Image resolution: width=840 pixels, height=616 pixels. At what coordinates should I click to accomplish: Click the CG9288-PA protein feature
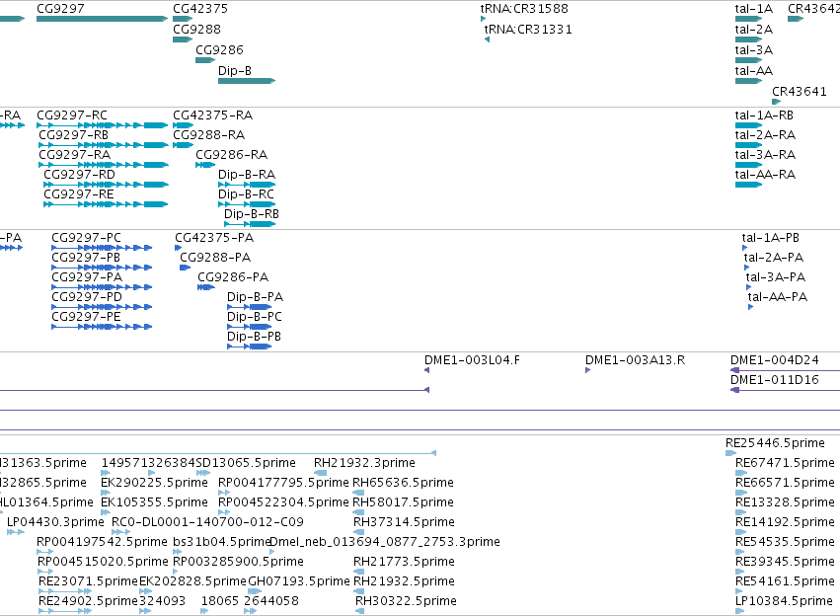185,268
